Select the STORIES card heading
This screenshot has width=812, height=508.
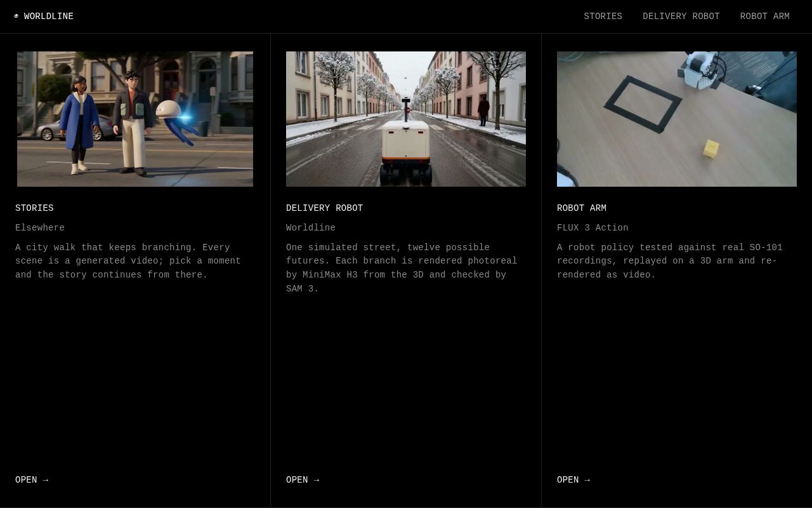click(x=34, y=208)
